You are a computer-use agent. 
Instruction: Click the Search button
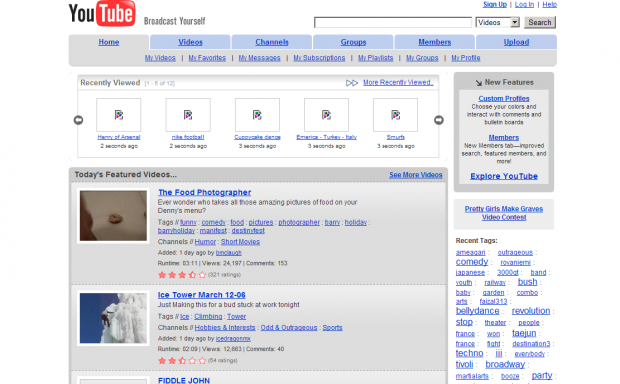click(x=540, y=23)
